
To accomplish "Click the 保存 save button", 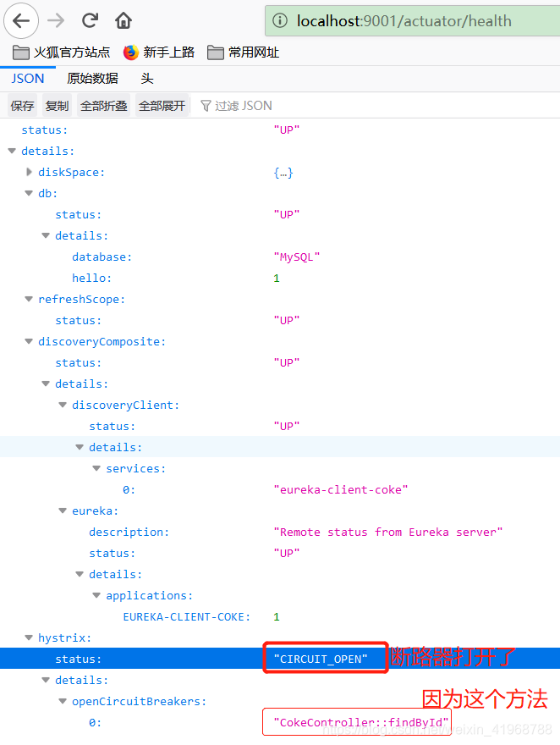I will click(22, 106).
